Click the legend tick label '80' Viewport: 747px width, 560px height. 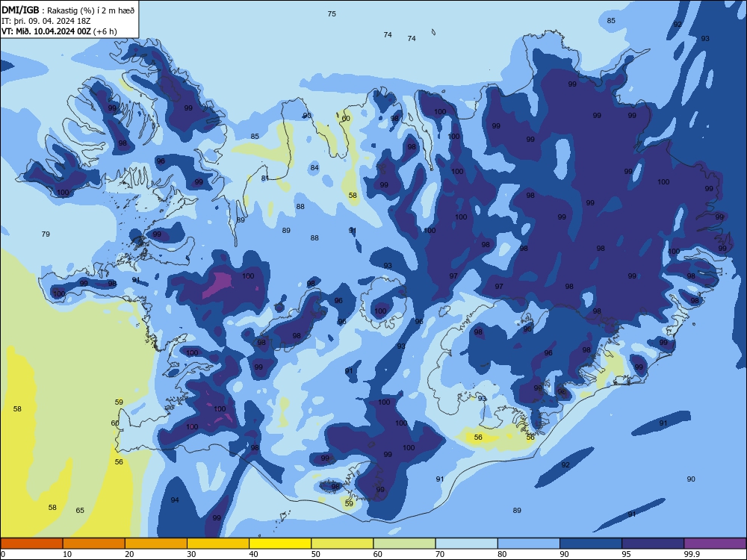pos(502,554)
